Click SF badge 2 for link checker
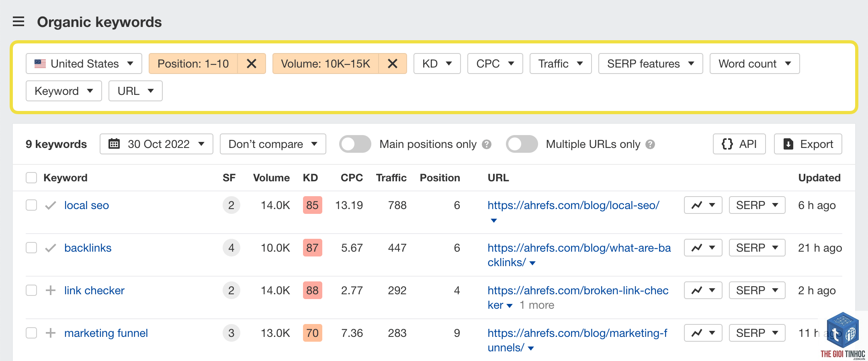Viewport: 868px width, 361px height. pos(231,290)
